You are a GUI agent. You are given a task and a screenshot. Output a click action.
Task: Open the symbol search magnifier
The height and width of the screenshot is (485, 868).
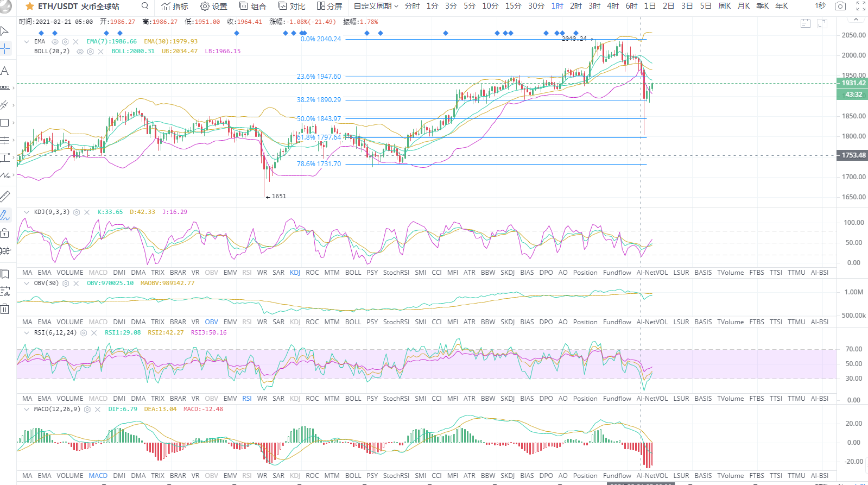click(x=144, y=6)
